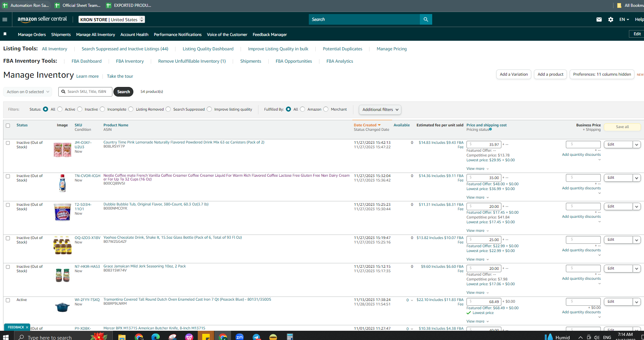644x340 pixels.
Task: Click the search magnifier button in header
Action: coord(426,20)
